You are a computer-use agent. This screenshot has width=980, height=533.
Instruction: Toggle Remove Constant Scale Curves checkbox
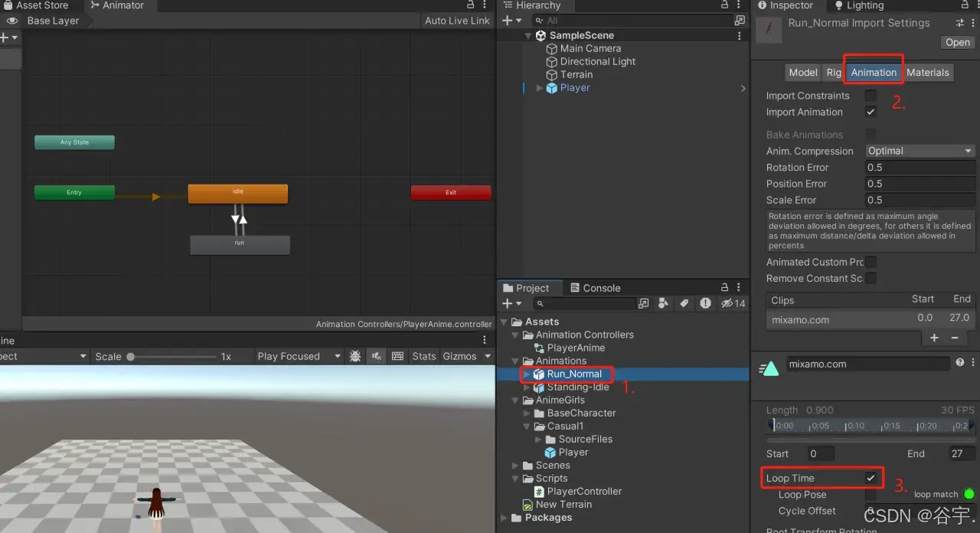871,278
